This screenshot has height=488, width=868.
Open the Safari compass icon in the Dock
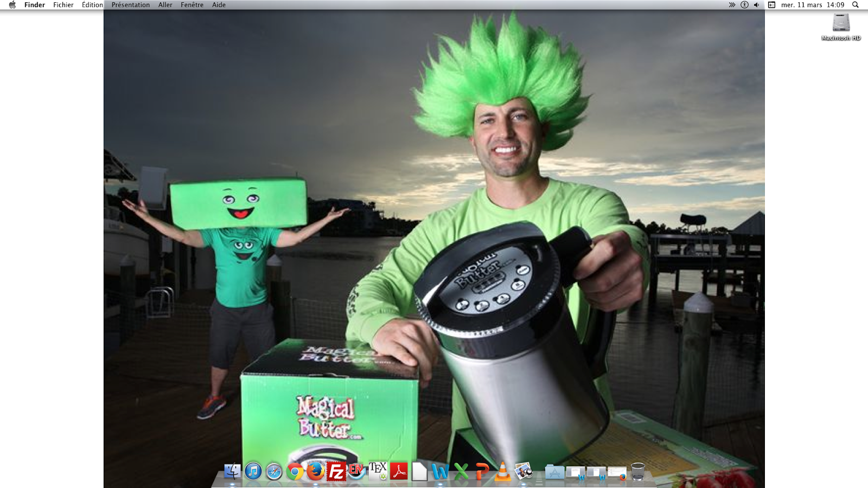(274, 471)
